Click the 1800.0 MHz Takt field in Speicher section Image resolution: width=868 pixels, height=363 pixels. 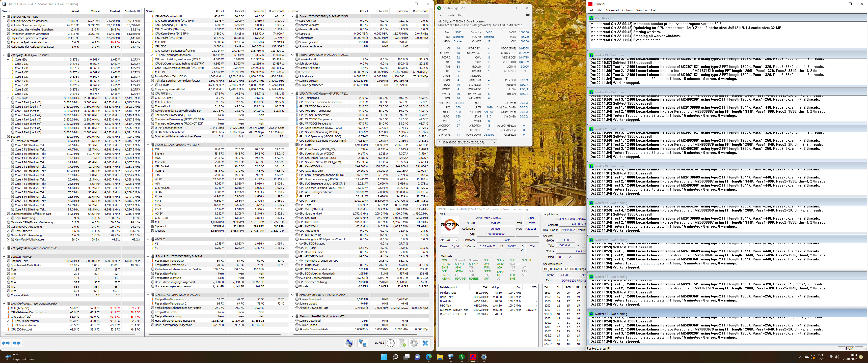[565, 246]
